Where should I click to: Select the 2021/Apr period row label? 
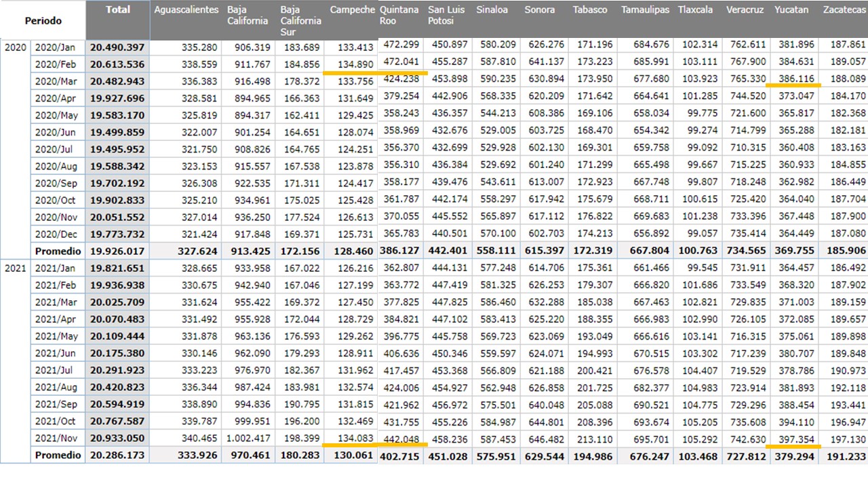[x=57, y=319]
